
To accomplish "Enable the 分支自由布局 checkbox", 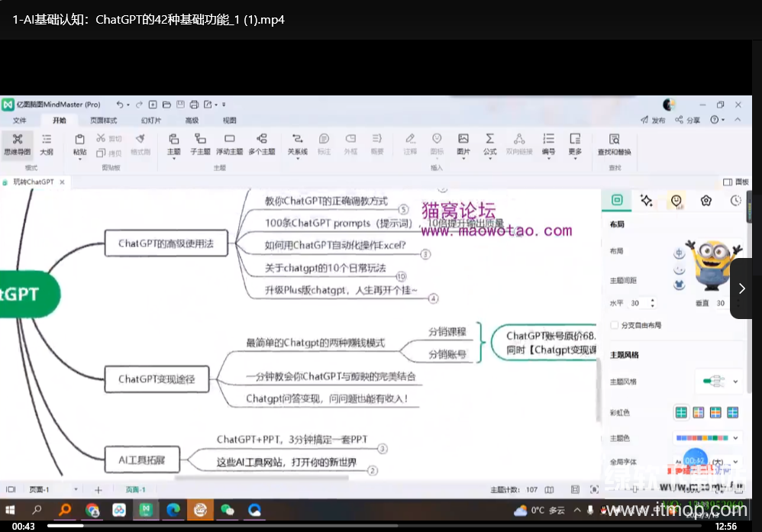I will tap(615, 325).
